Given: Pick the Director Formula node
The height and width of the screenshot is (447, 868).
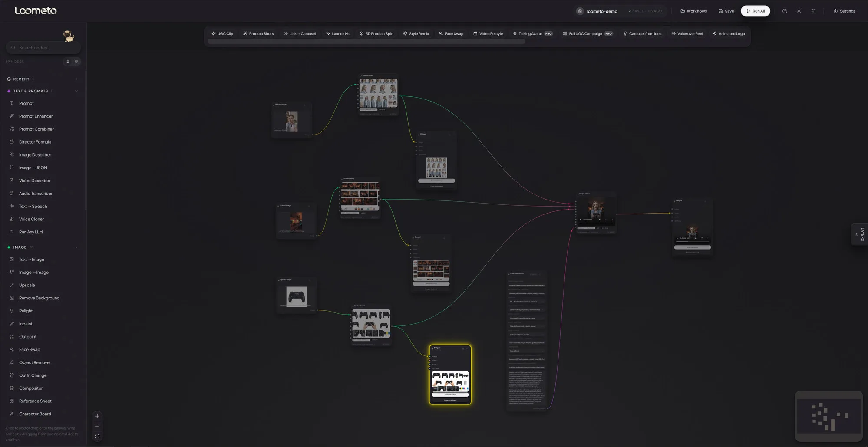Looking at the screenshot, I should point(43,142).
